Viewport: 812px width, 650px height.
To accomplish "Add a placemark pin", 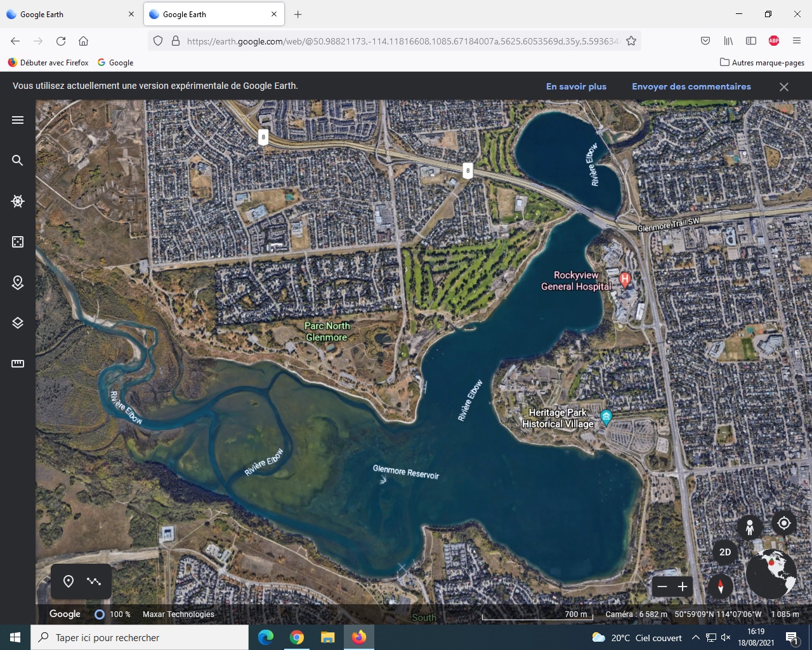I will click(69, 581).
